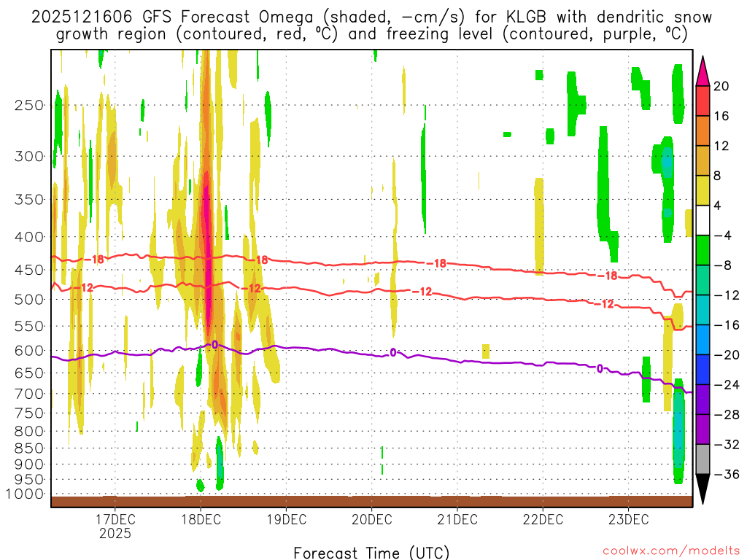Click the purple 0 contour label near 20DEC

coord(393,352)
